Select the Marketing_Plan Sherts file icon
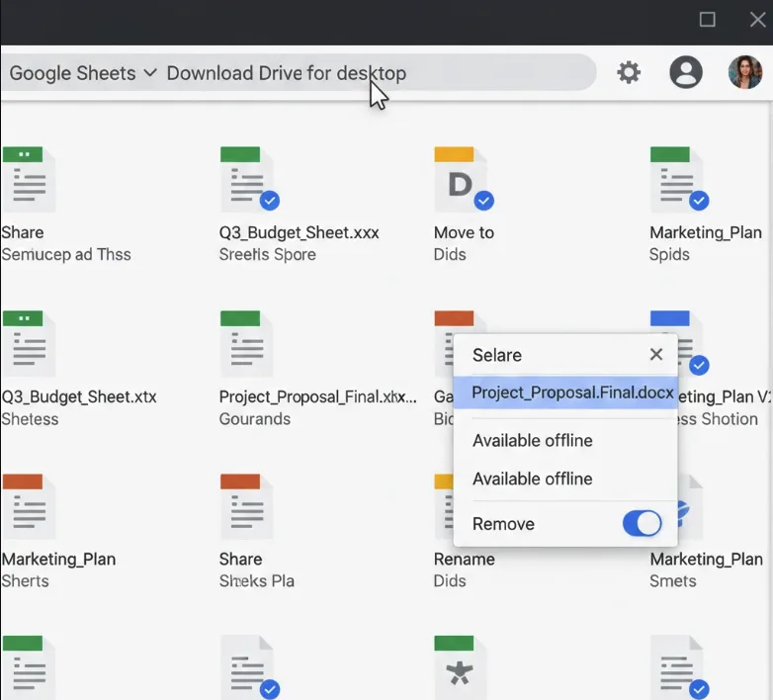The width and height of the screenshot is (773, 700). click(x=27, y=507)
